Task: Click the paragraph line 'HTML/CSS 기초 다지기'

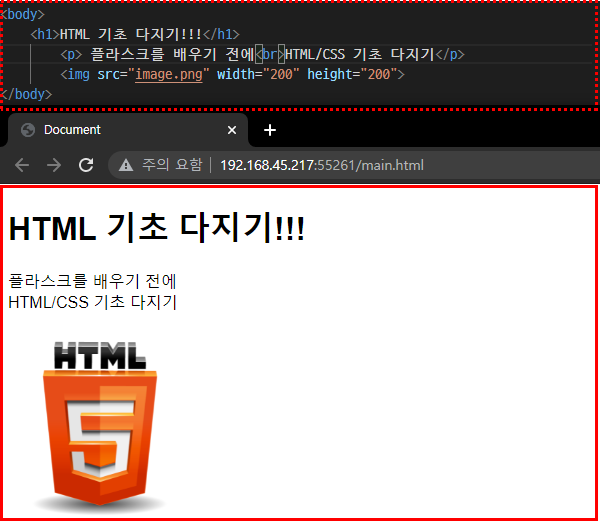Action: click(x=92, y=302)
